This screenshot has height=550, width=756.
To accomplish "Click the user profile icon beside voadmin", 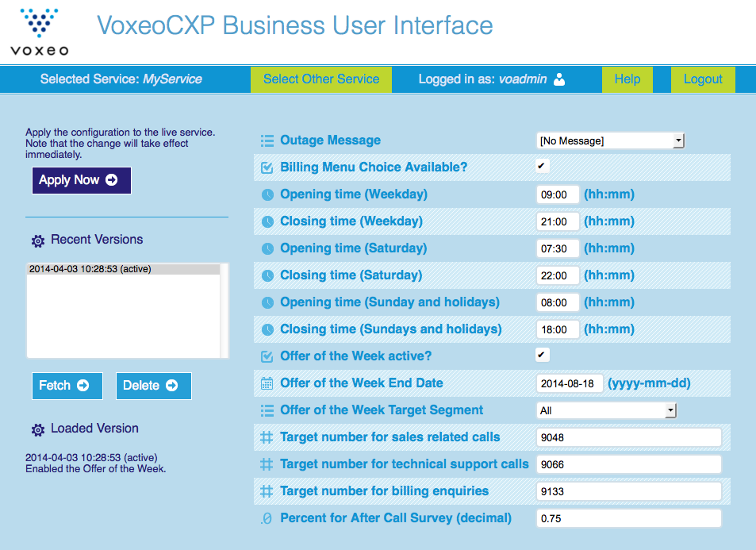I will pyautogui.click(x=559, y=79).
